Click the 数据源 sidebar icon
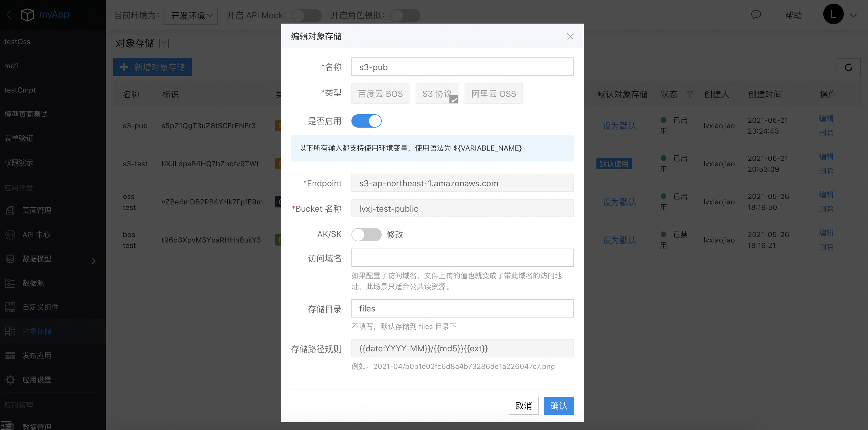The image size is (868, 430). click(11, 283)
